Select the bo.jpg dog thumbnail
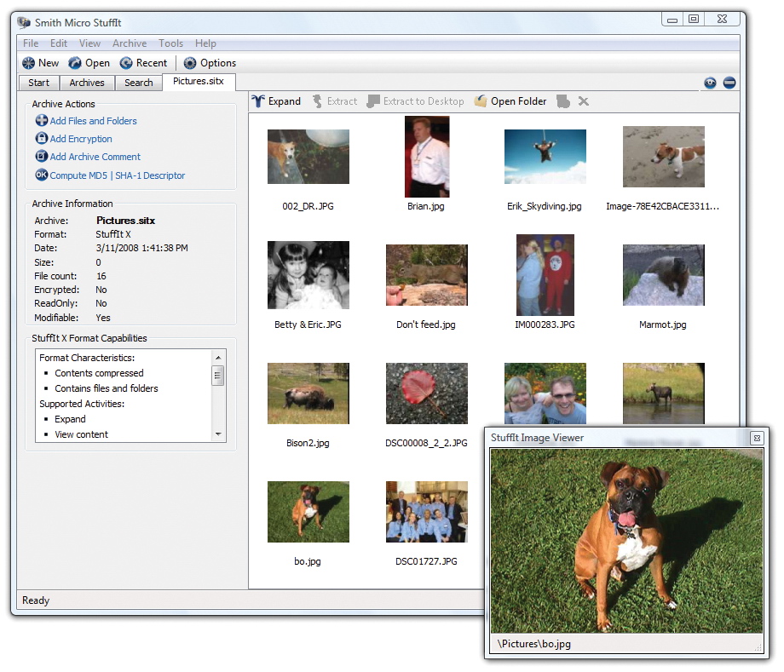 coord(308,512)
